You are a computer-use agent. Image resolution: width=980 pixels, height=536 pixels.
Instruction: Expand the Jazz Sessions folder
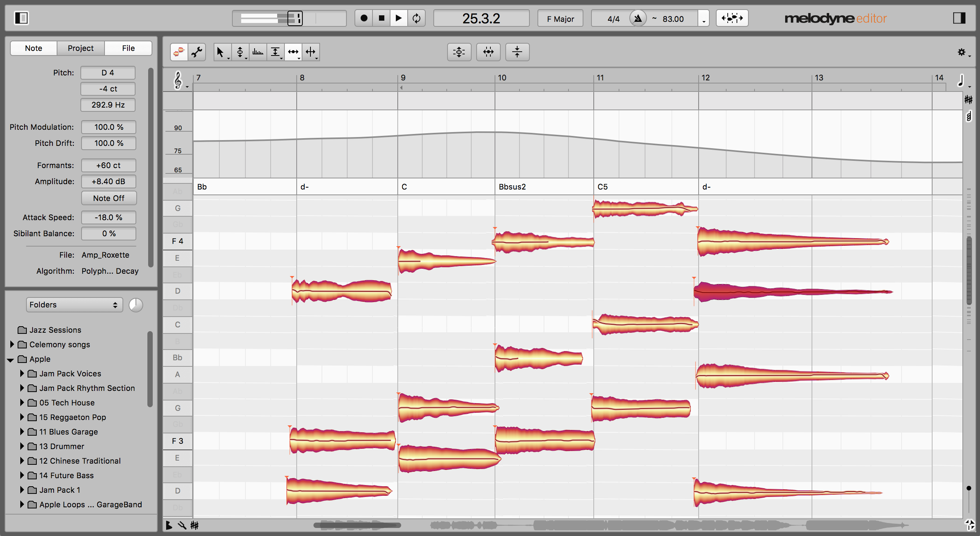[14, 330]
